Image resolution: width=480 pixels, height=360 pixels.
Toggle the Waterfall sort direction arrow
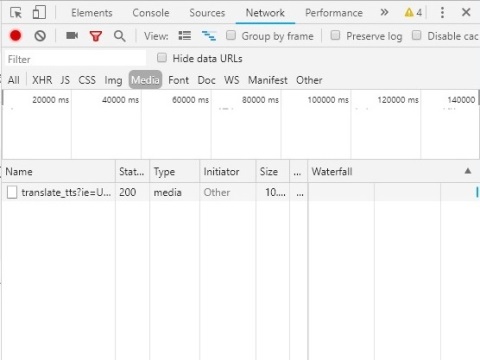click(x=468, y=171)
